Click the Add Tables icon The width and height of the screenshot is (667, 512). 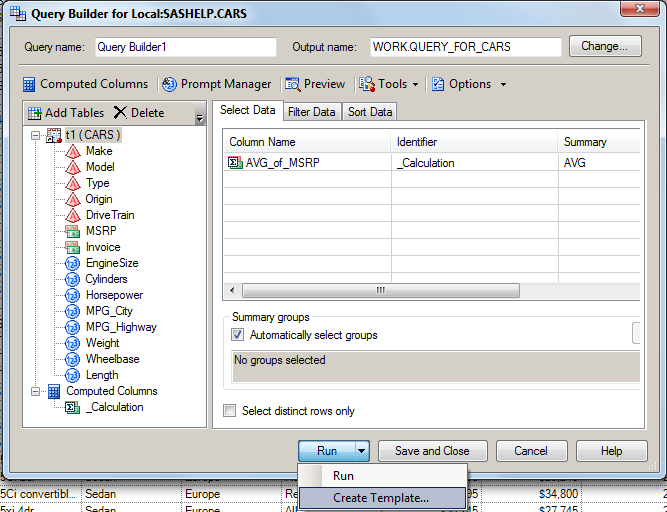(35, 113)
